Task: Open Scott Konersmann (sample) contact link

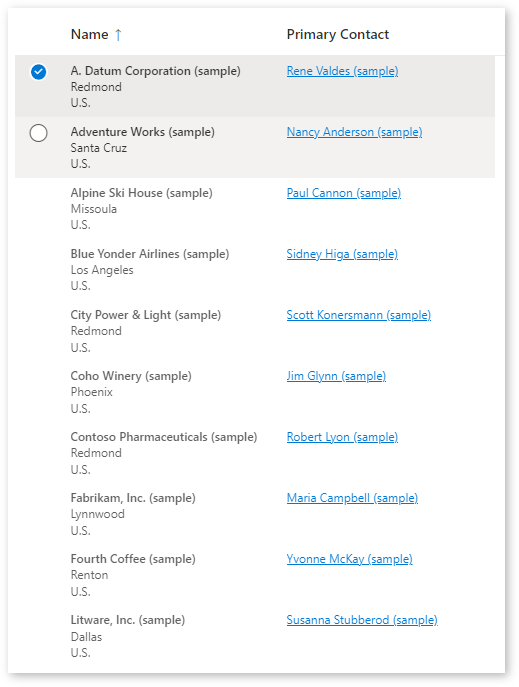Action: tap(359, 315)
